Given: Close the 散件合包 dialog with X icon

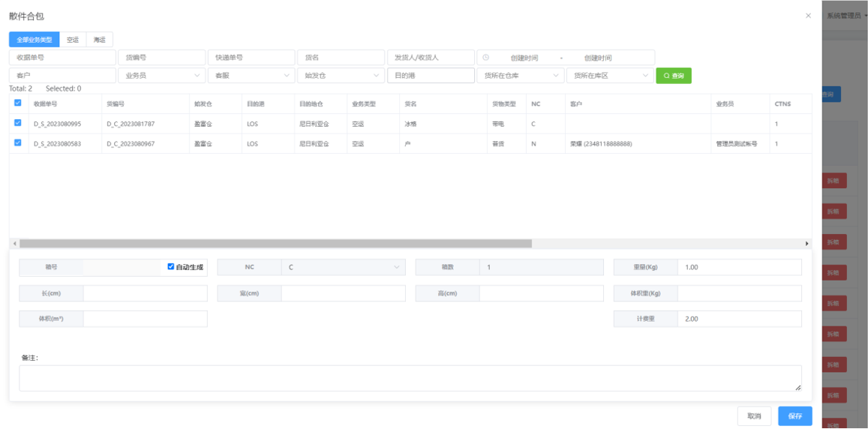Looking at the screenshot, I should coord(808,16).
